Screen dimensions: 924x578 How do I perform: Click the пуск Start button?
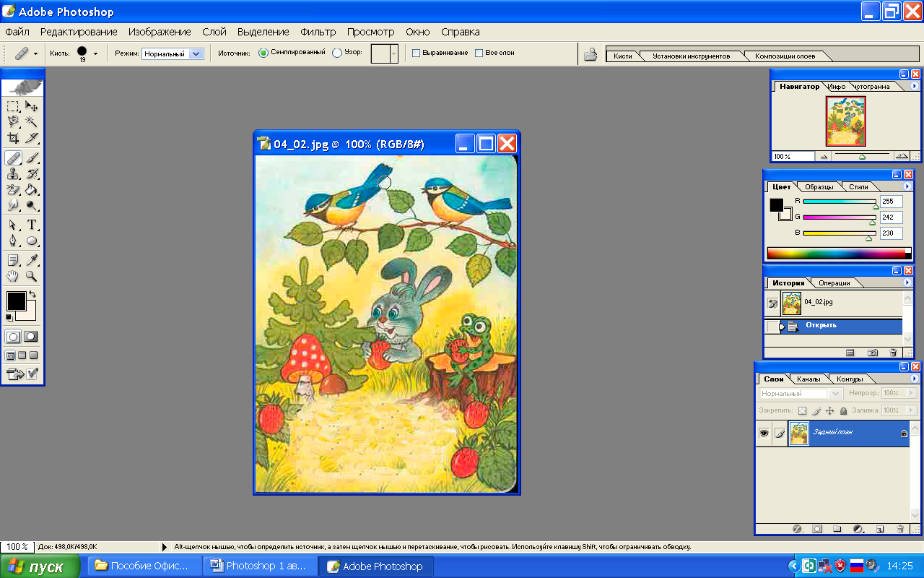point(41,566)
